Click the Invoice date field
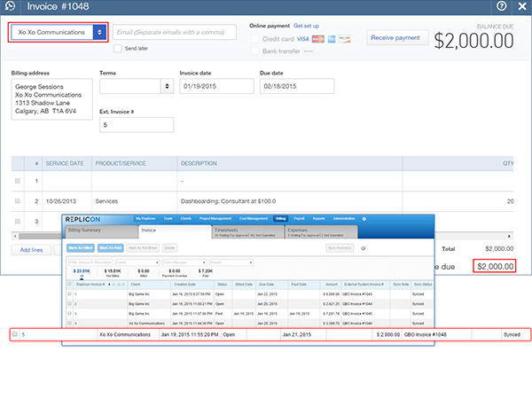This screenshot has height=399, width=532. pos(216,86)
